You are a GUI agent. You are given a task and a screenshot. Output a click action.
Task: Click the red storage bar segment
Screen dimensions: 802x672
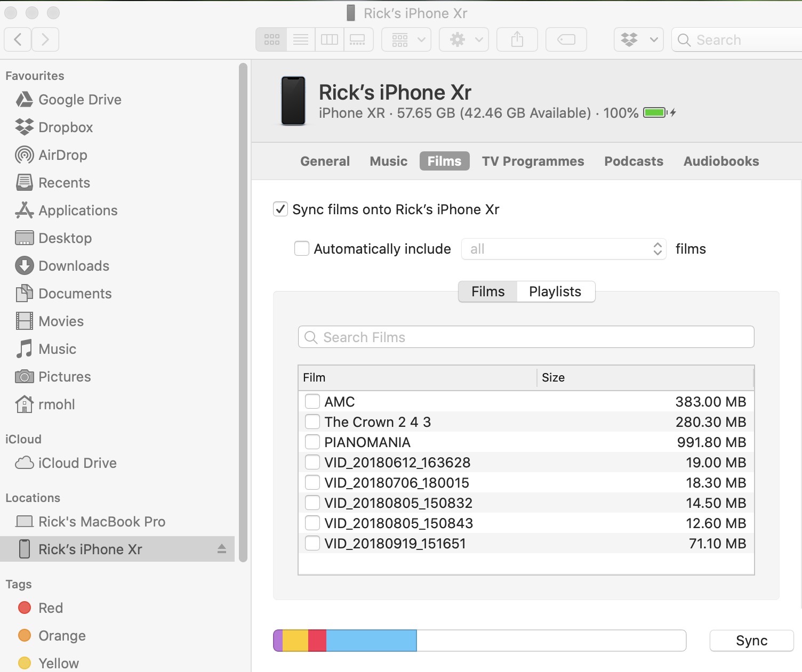coord(317,641)
